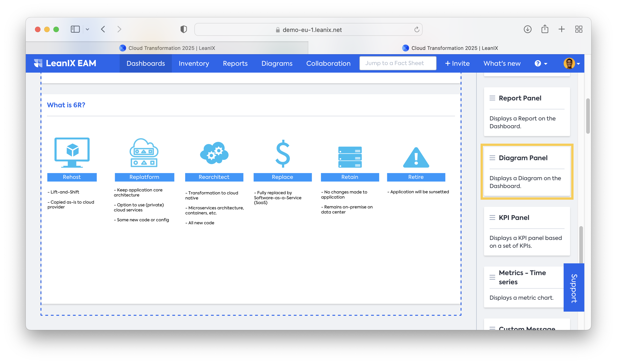Viewport: 617px width, 364px height.
Task: Toggle the Safari sidebar button
Action: tap(75, 29)
